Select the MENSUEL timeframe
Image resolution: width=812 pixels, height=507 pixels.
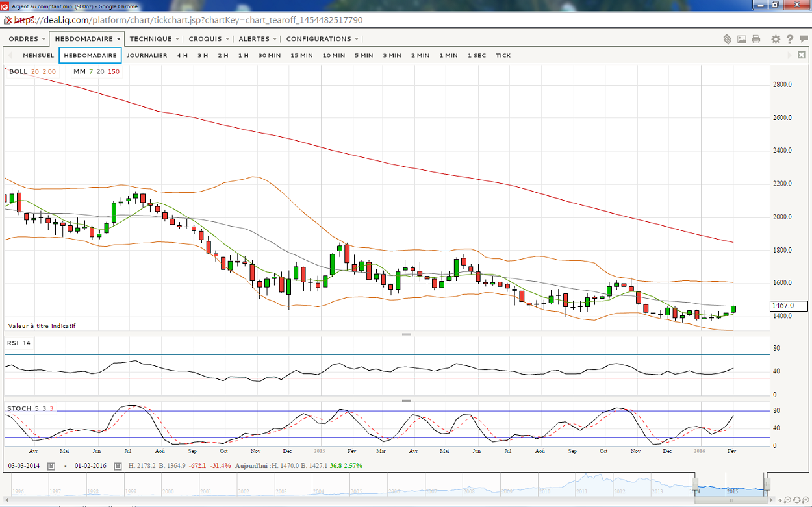(x=38, y=56)
